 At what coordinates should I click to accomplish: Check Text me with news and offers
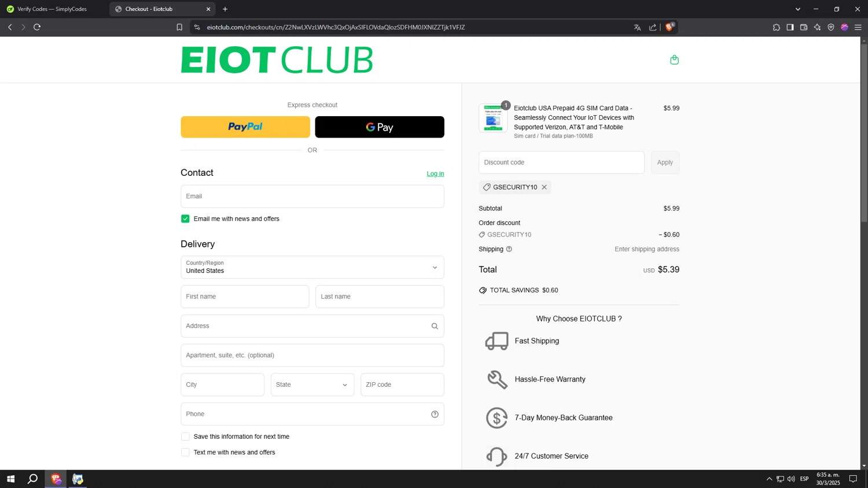(185, 452)
